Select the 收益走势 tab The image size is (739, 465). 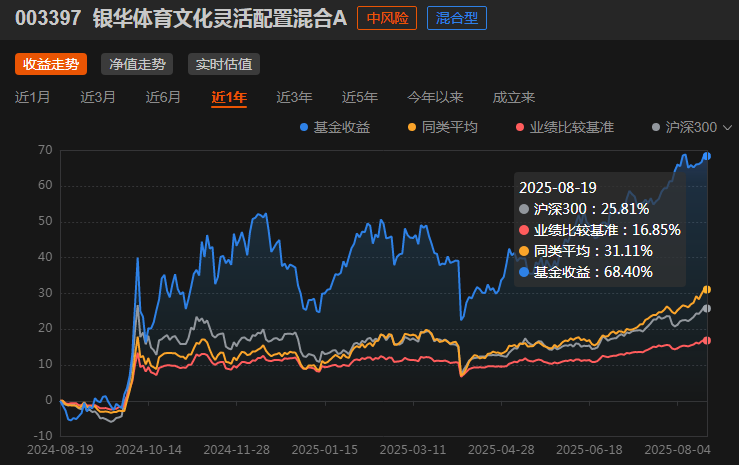[51, 64]
